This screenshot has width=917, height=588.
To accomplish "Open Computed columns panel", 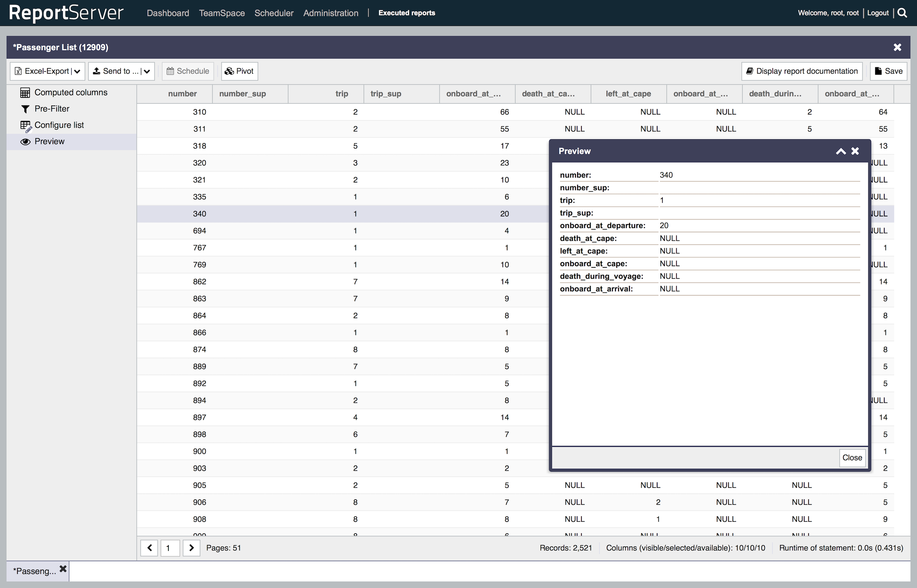I will click(71, 92).
